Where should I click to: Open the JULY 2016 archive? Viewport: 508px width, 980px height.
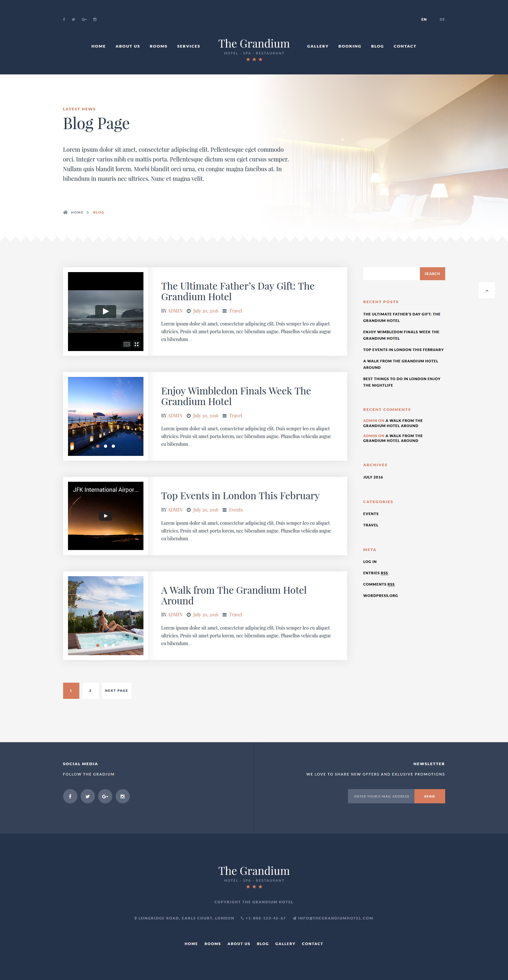373,477
